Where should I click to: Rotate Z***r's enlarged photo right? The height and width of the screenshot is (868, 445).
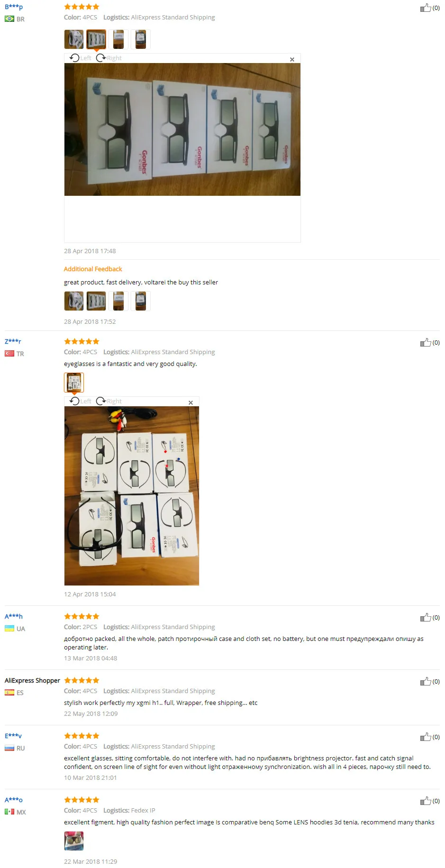pos(109,401)
